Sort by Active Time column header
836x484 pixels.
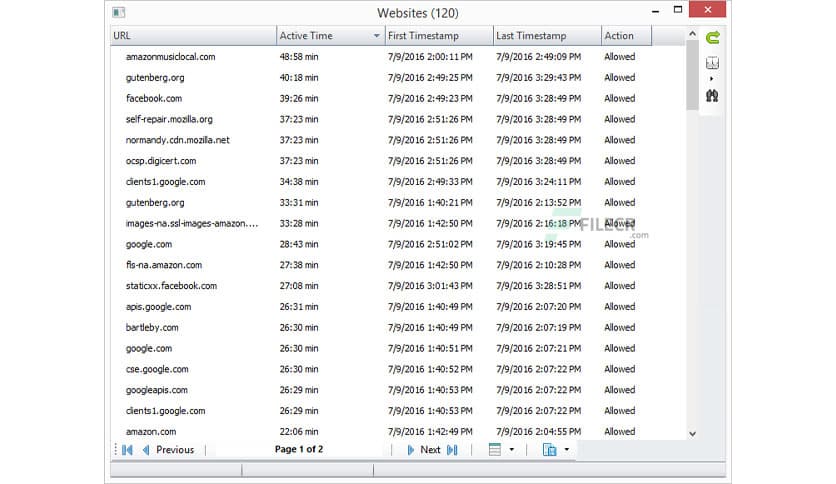click(331, 36)
